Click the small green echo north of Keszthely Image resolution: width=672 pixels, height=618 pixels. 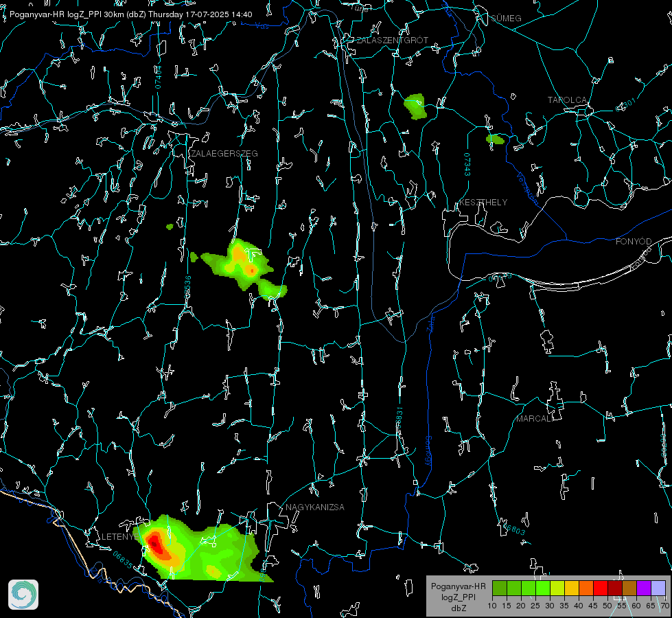pyautogui.click(x=495, y=139)
